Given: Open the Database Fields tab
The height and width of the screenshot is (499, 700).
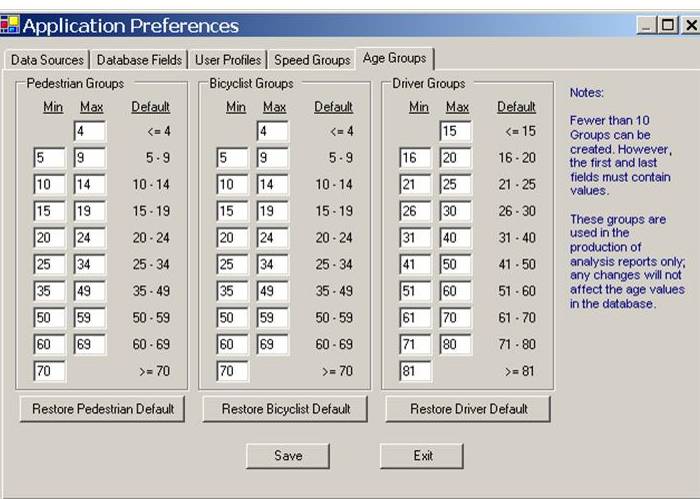Looking at the screenshot, I should 139,60.
